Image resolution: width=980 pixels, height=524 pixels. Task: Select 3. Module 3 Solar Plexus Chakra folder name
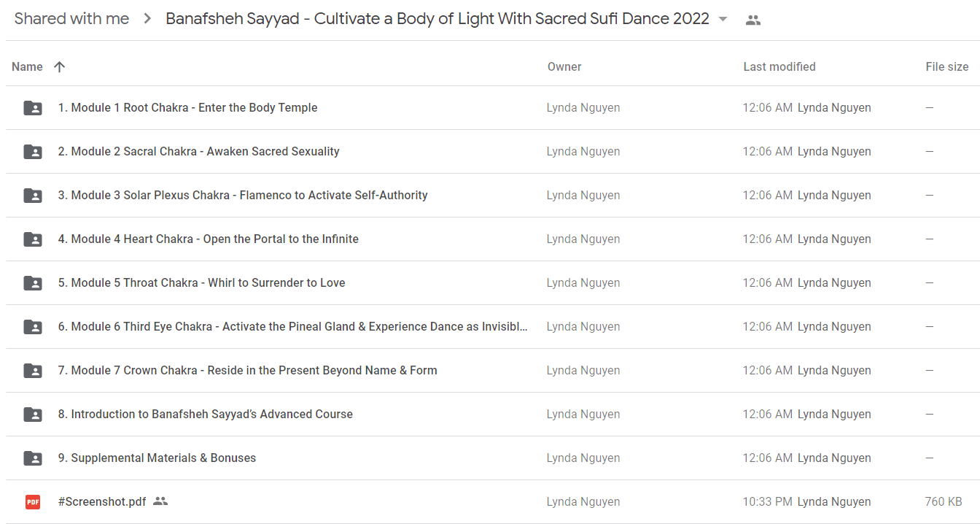(x=243, y=195)
